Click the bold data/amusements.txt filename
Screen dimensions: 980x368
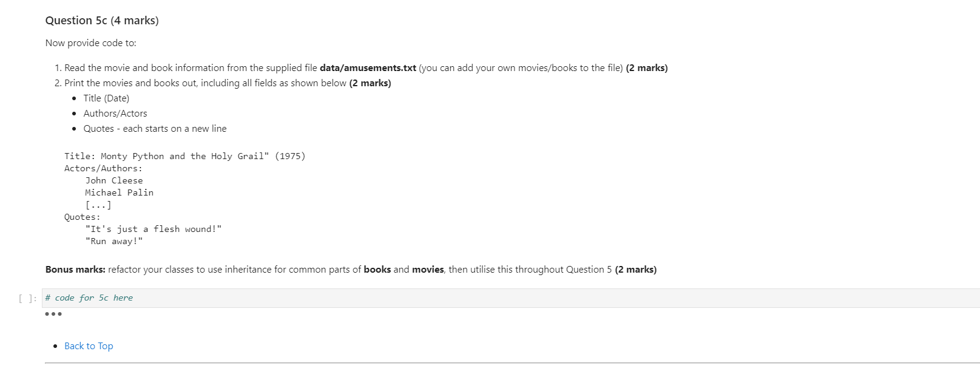[368, 68]
